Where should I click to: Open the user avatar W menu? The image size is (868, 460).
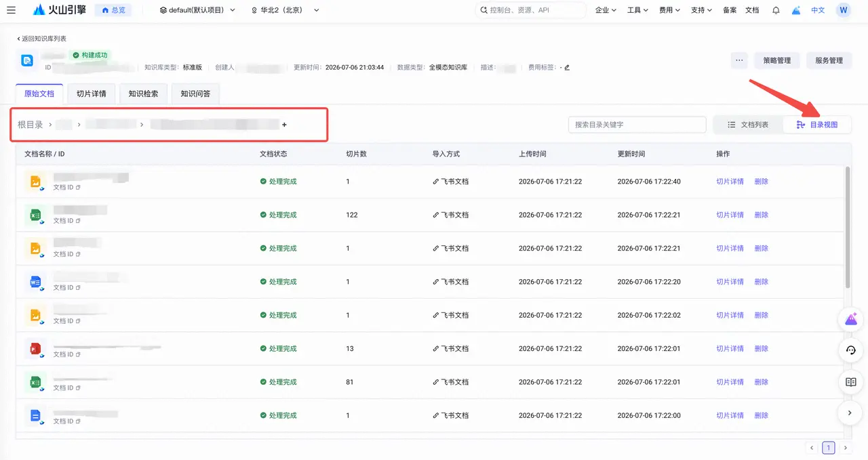pos(843,10)
